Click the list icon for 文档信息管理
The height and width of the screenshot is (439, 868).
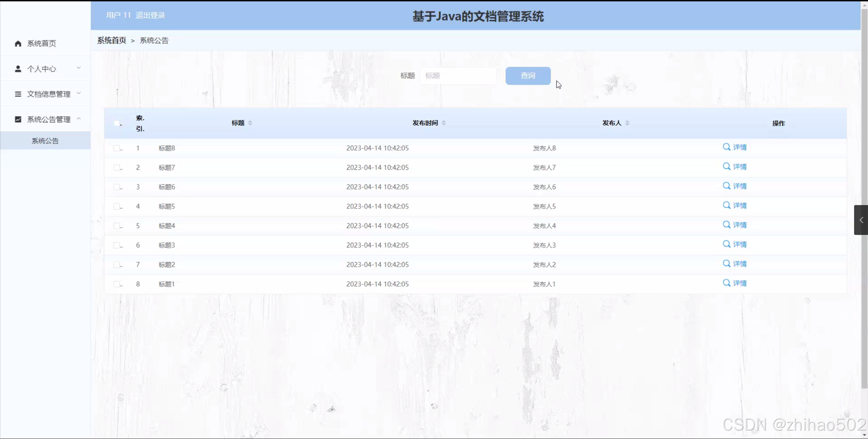(x=18, y=94)
